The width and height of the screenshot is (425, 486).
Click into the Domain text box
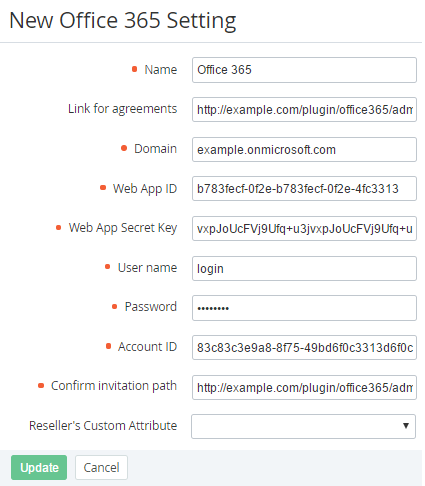tap(304, 149)
